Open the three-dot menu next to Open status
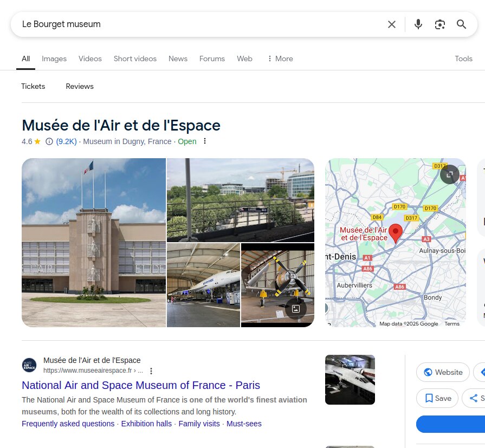The height and width of the screenshot is (448, 485). 204,141
